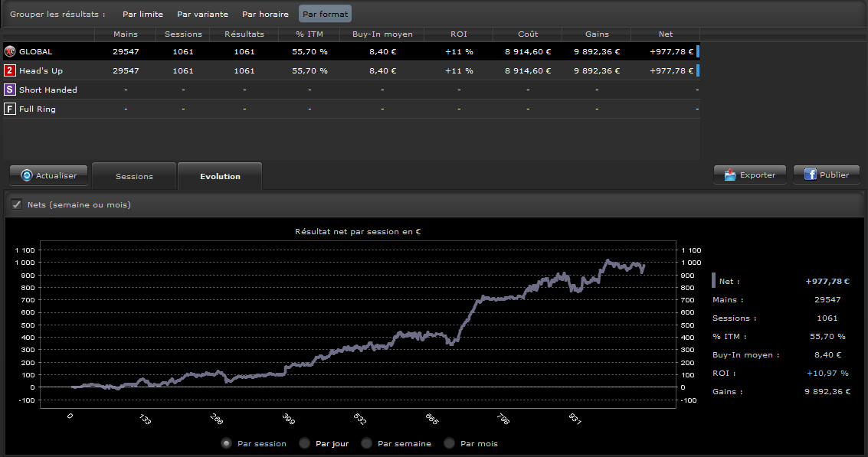
Task: Select the Head's Up row label
Action: pyautogui.click(x=41, y=70)
